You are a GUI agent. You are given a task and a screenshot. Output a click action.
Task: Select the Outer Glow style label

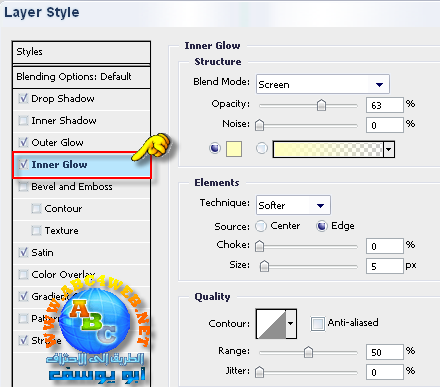(57, 143)
